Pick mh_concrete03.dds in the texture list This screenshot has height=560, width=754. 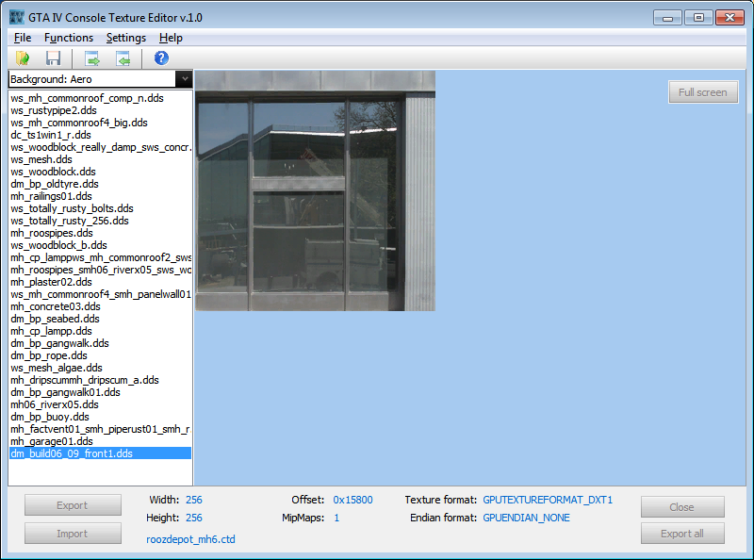56,306
